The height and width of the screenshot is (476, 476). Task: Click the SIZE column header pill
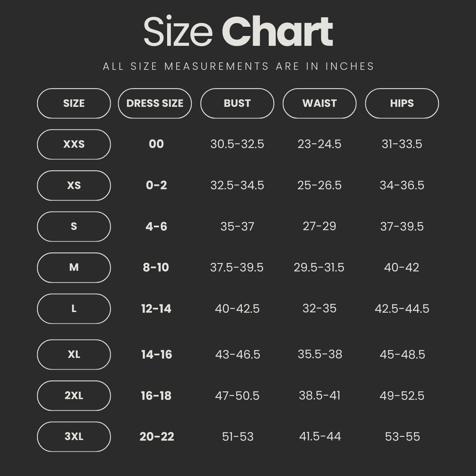pos(74,103)
